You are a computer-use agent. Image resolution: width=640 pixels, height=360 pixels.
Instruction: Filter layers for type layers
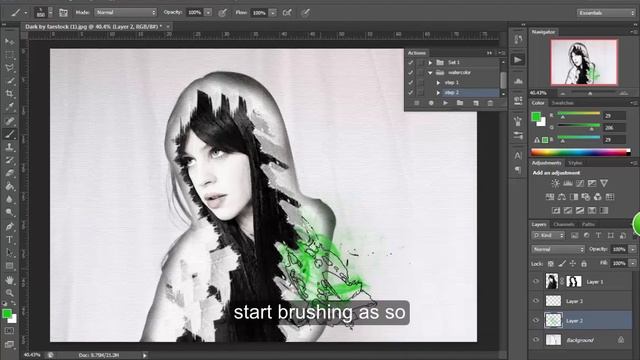(598, 236)
